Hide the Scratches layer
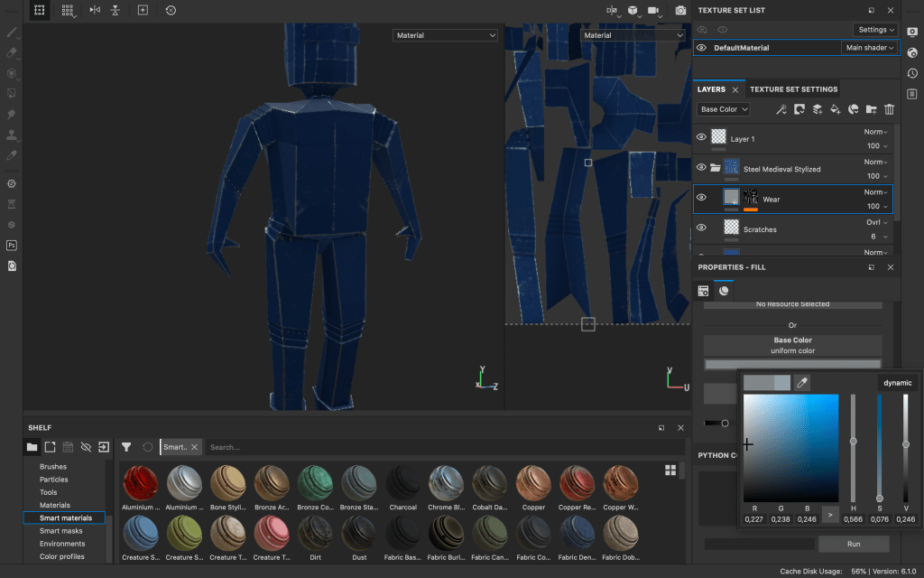 click(x=701, y=227)
